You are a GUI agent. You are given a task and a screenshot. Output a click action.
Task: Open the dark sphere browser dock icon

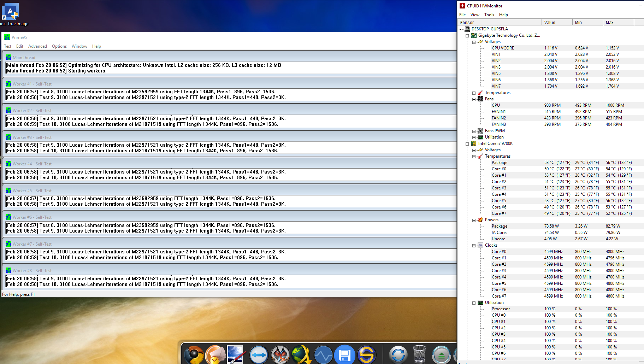click(194, 354)
